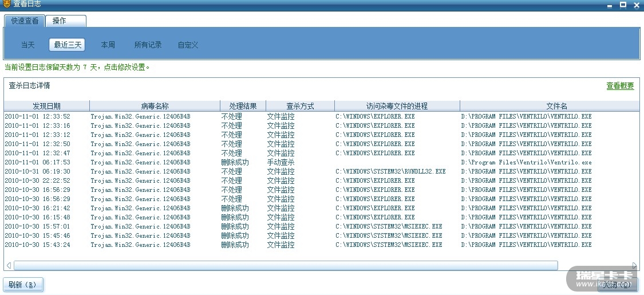Switch to the 快速查看 tab
Viewport: 644px width, 295px height.
tap(25, 21)
